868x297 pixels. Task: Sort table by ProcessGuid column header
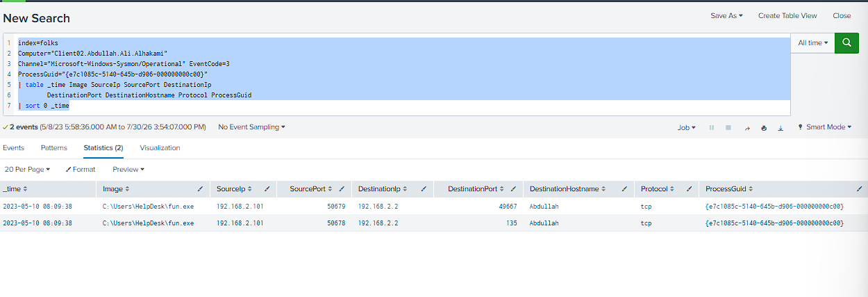728,188
